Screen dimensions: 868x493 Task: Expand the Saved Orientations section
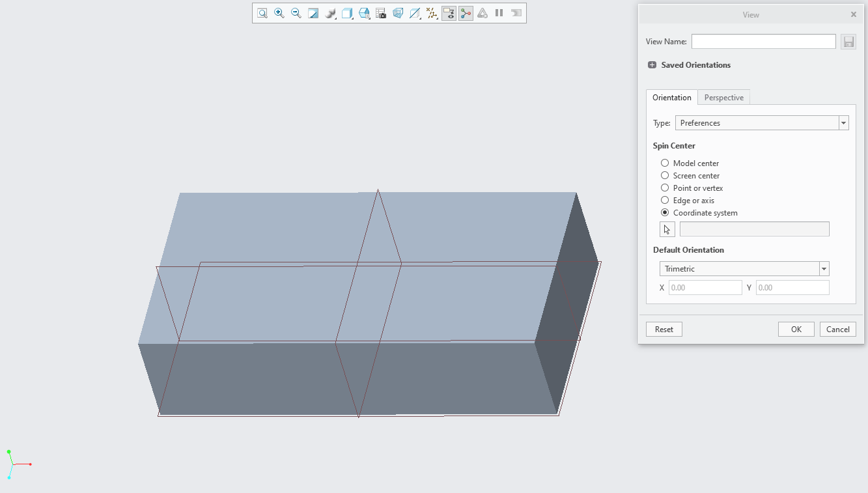coord(652,64)
